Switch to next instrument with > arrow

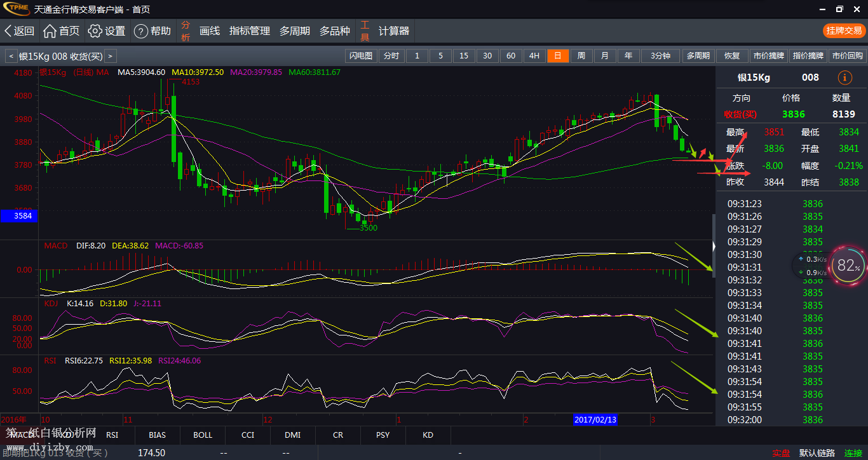(111, 56)
